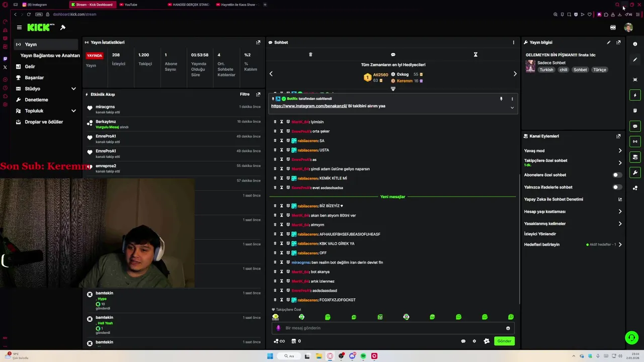Click the gift shop icon with counter 0
Image resolution: width=644 pixels, height=362 pixels.
296,341
